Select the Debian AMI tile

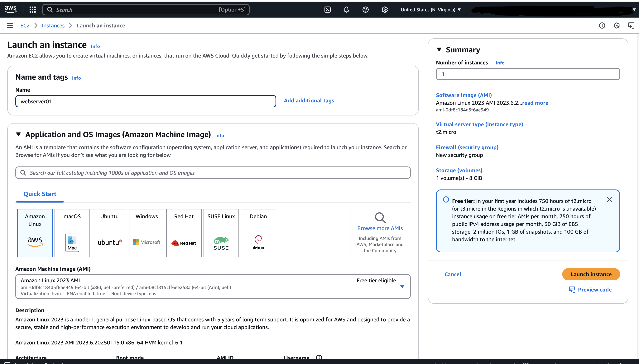tap(258, 233)
